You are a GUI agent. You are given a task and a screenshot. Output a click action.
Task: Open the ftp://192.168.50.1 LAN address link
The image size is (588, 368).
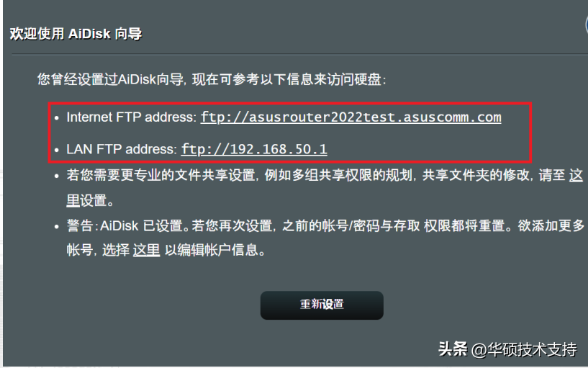tap(254, 149)
